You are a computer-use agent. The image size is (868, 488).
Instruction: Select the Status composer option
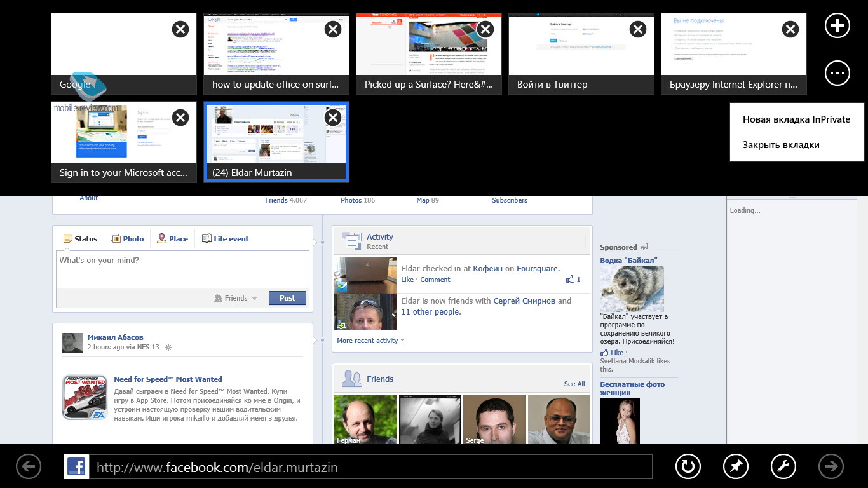[x=80, y=239]
